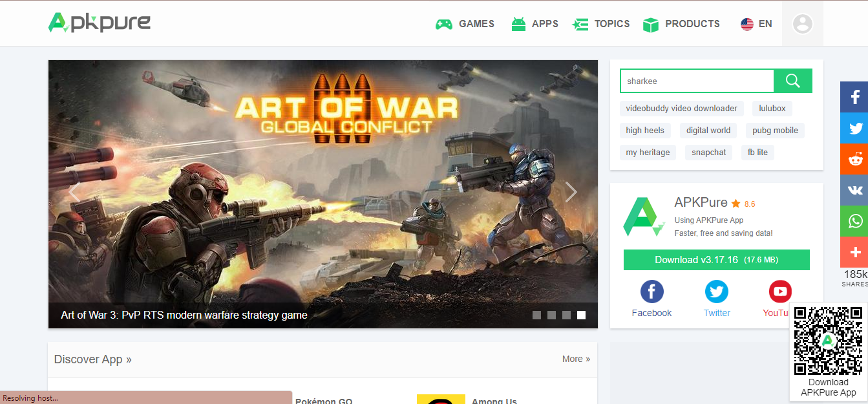Open the EN language selector
This screenshot has width=868, height=404.
[765, 24]
